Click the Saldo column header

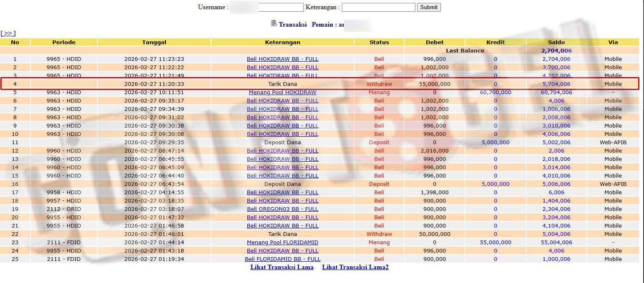pos(556,42)
